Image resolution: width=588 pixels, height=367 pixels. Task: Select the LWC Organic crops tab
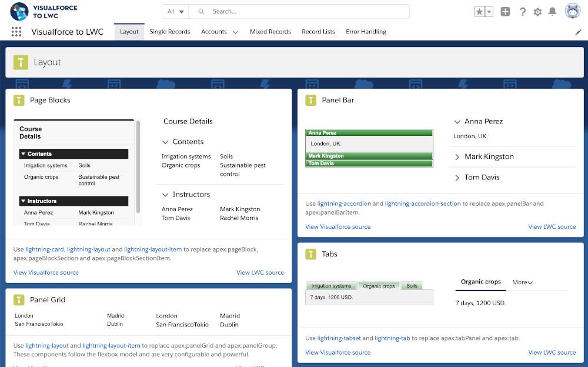[x=481, y=282]
